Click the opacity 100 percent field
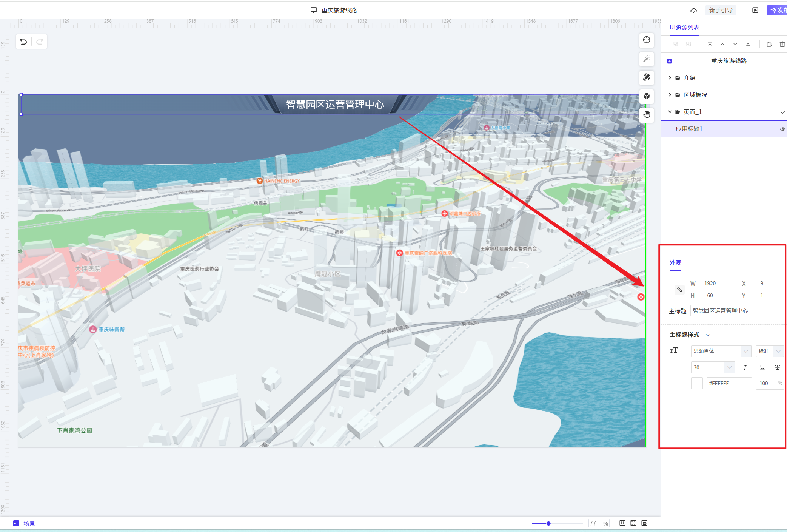The height and width of the screenshot is (532, 787). (770, 383)
